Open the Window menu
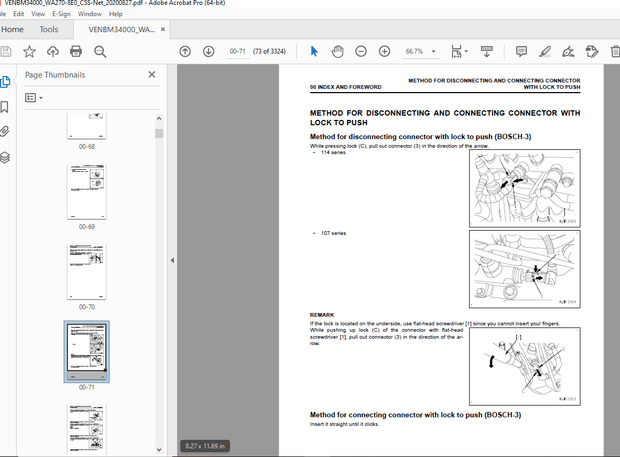 [90, 14]
